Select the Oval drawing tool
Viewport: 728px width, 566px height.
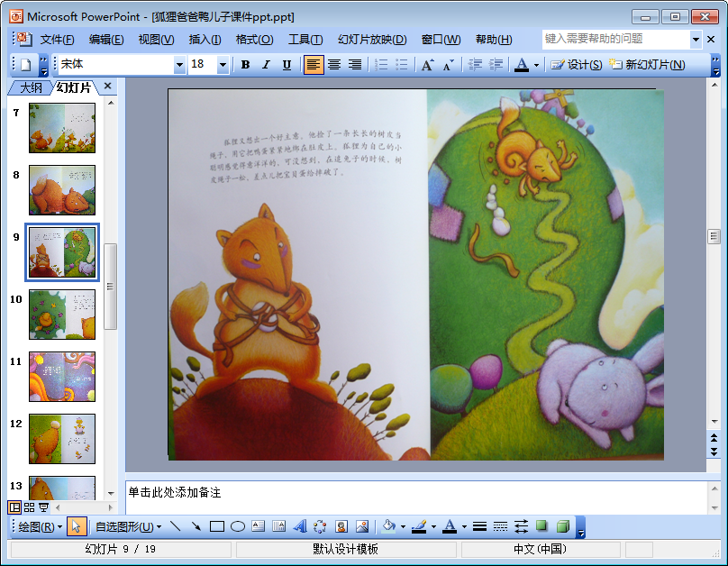point(238,526)
